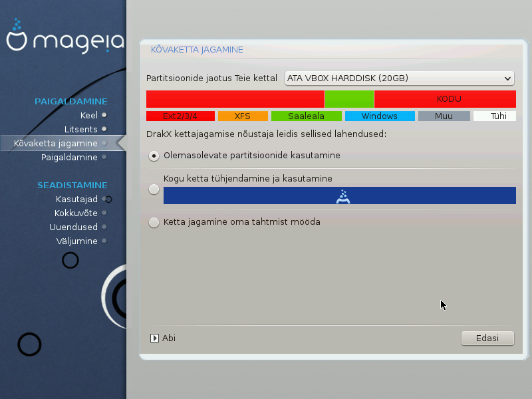
Task: Expand the Abi help triangle
Action: tap(154, 338)
